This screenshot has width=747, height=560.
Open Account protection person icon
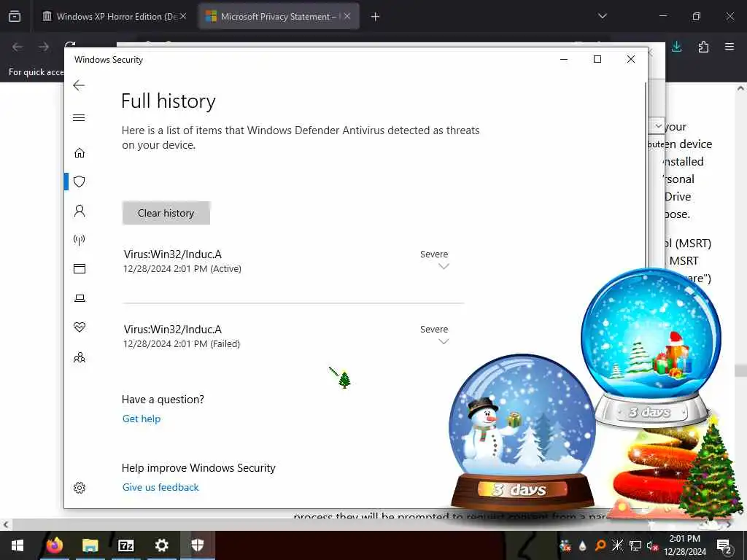[x=80, y=211]
